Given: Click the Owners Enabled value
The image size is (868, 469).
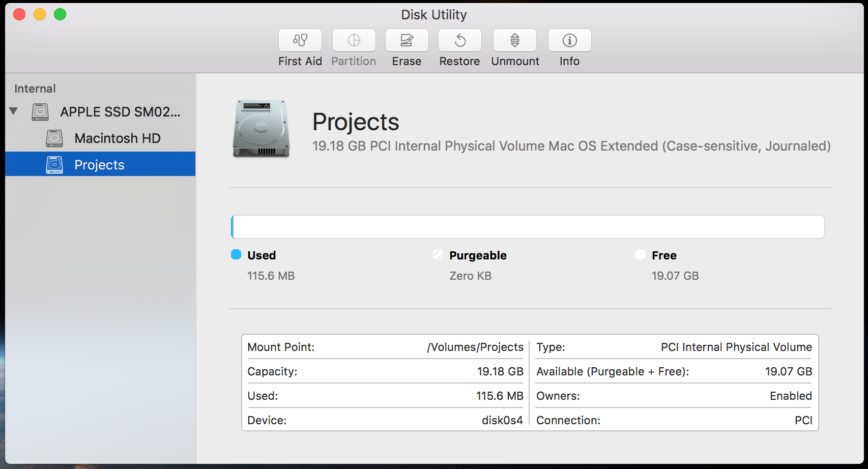Looking at the screenshot, I should (x=791, y=396).
